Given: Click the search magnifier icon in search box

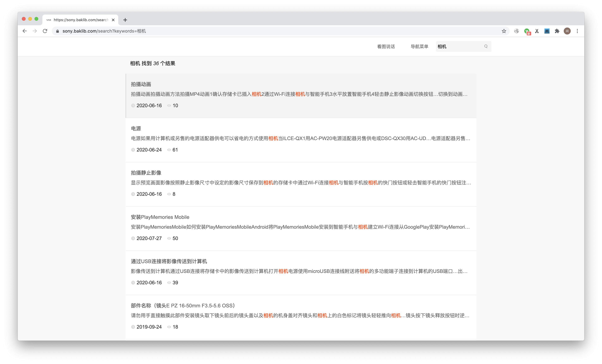Looking at the screenshot, I should [486, 46].
